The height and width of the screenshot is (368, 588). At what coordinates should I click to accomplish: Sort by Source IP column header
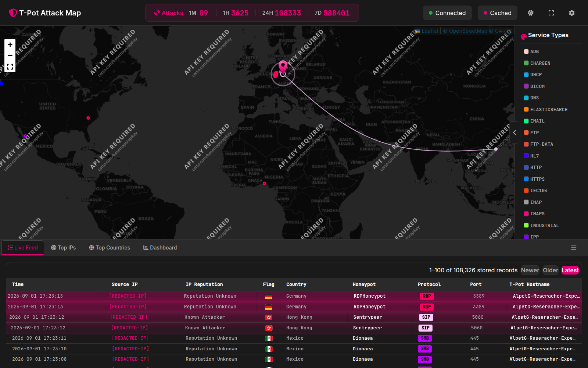(125, 284)
